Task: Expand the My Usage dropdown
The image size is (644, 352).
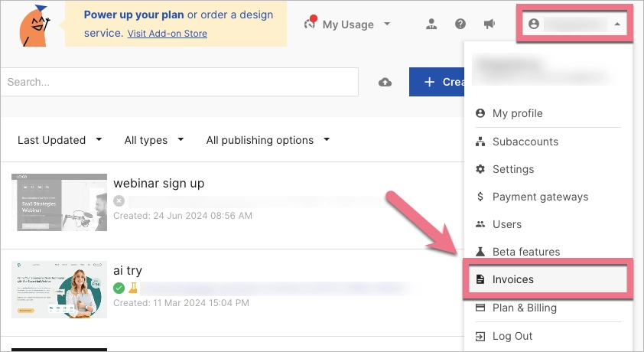Action: click(x=348, y=24)
